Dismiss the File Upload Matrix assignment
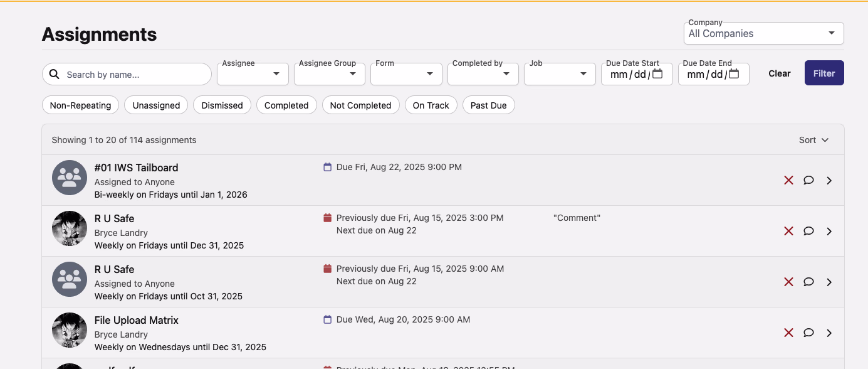Screen dimensions: 868x369 [x=788, y=333]
